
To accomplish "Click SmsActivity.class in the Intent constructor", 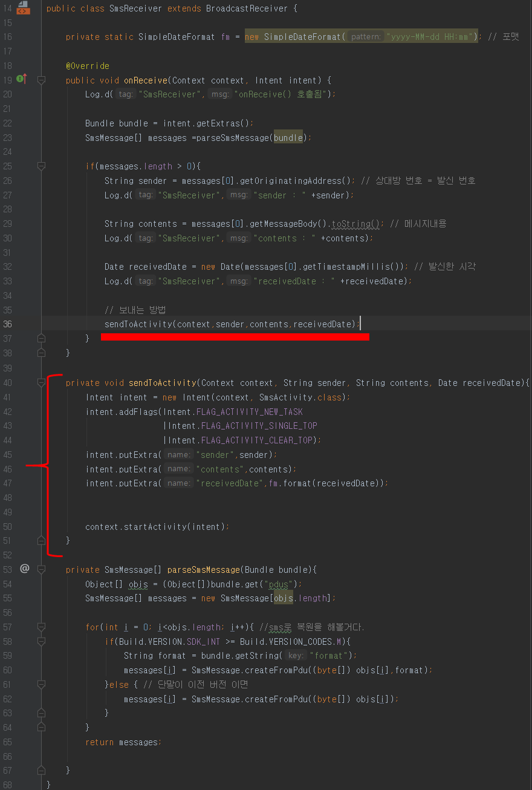I will tap(300, 397).
